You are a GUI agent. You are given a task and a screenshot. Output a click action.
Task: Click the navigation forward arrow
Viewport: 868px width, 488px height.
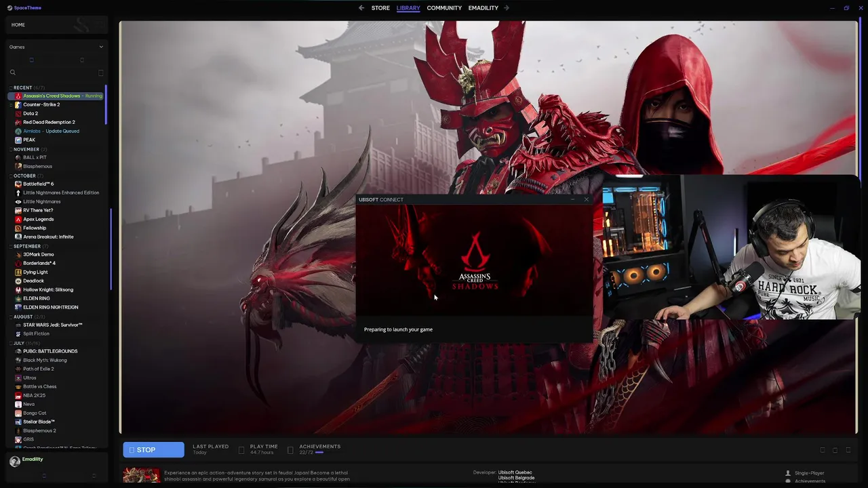coord(507,8)
